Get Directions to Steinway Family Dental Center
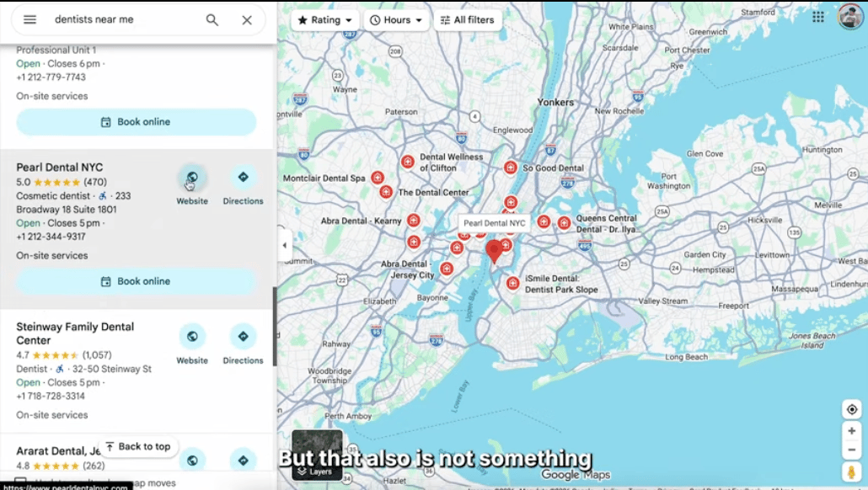The width and height of the screenshot is (868, 490). coord(243,336)
